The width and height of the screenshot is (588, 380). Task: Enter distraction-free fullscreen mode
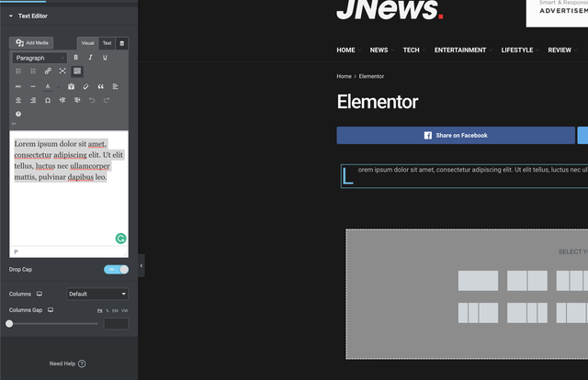click(x=62, y=72)
